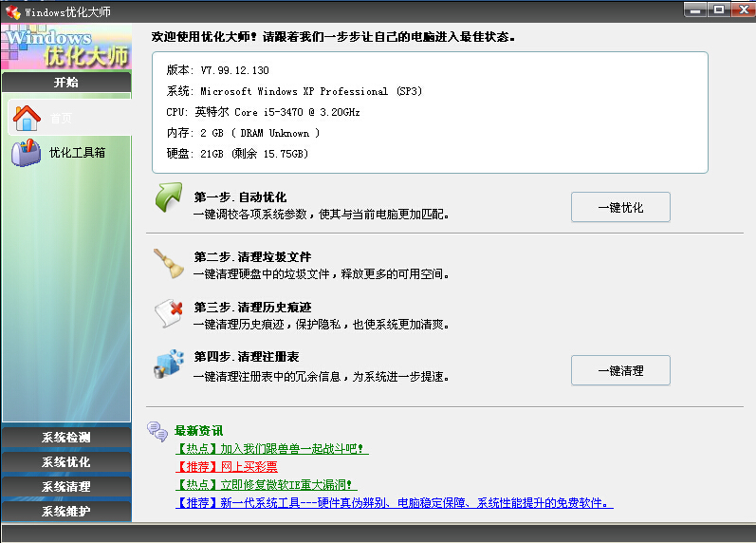Screen dimensions: 756x543
Task: Open the 系统检测 sidebar section
Action: click(x=66, y=438)
